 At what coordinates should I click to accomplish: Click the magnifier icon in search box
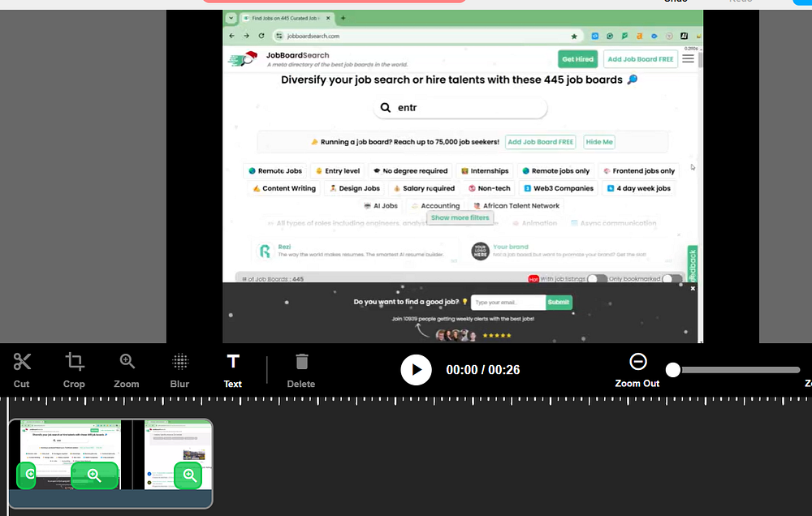[x=385, y=108]
